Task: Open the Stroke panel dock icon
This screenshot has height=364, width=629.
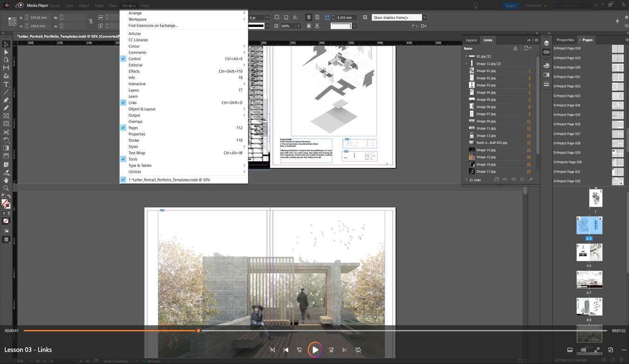Action: click(547, 84)
